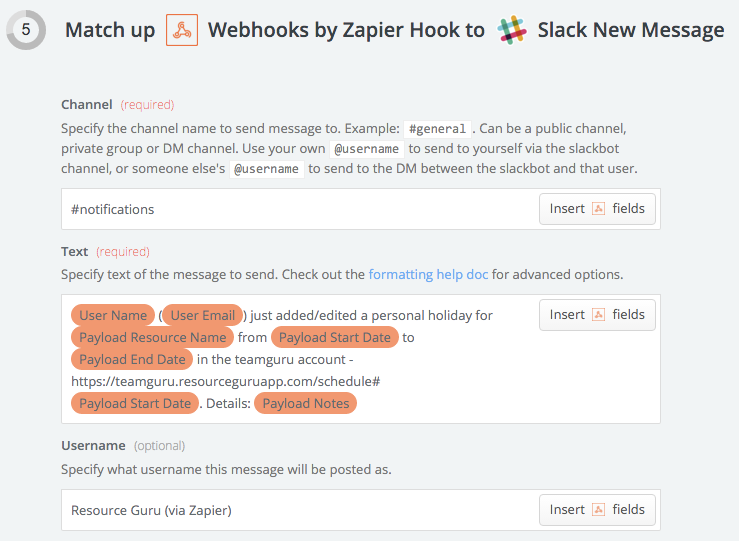The height and width of the screenshot is (541, 739).
Task: Click the Resource Guru (via Zapier) username field
Action: [300, 510]
